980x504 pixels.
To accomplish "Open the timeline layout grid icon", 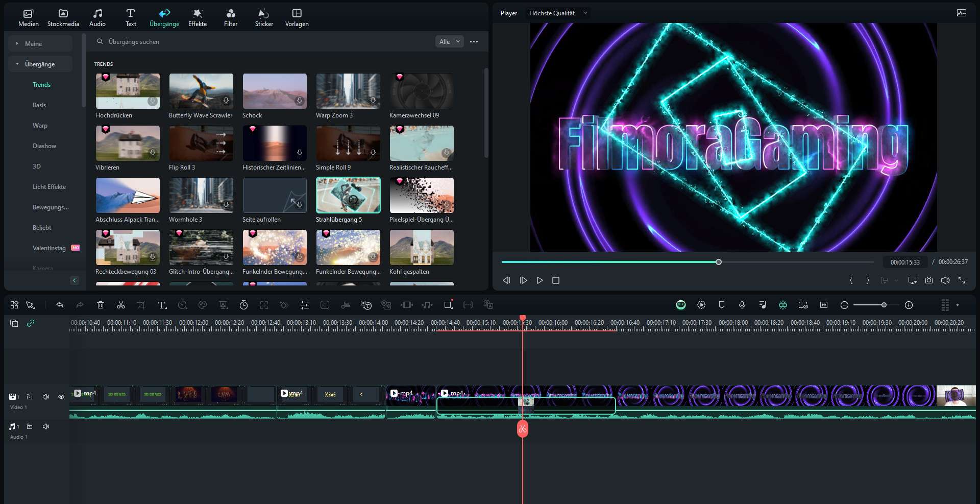I will pos(14,305).
